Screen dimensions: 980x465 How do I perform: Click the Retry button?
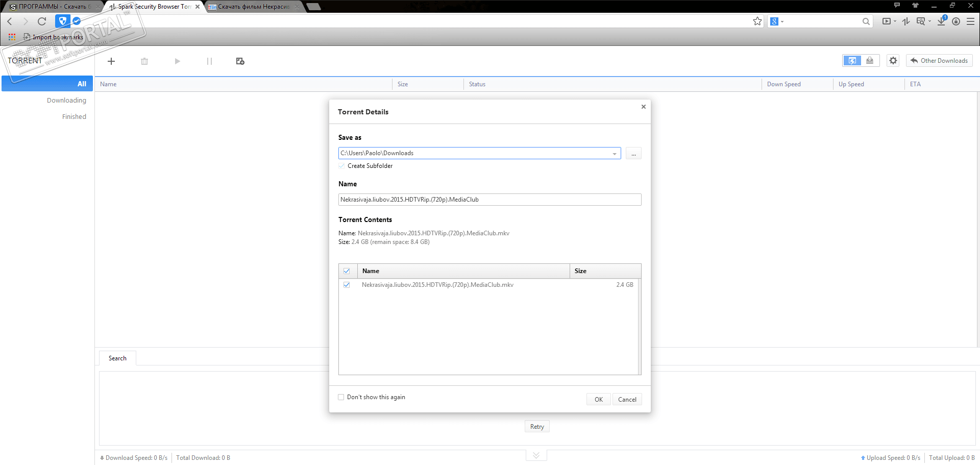click(x=537, y=427)
